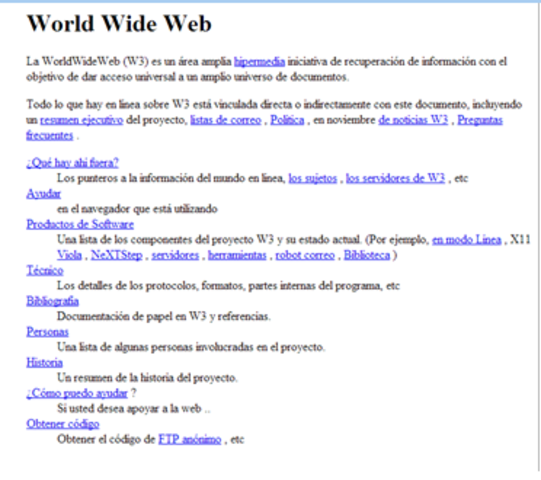Click the Obtener código link
The image size is (541, 480).
click(x=63, y=424)
